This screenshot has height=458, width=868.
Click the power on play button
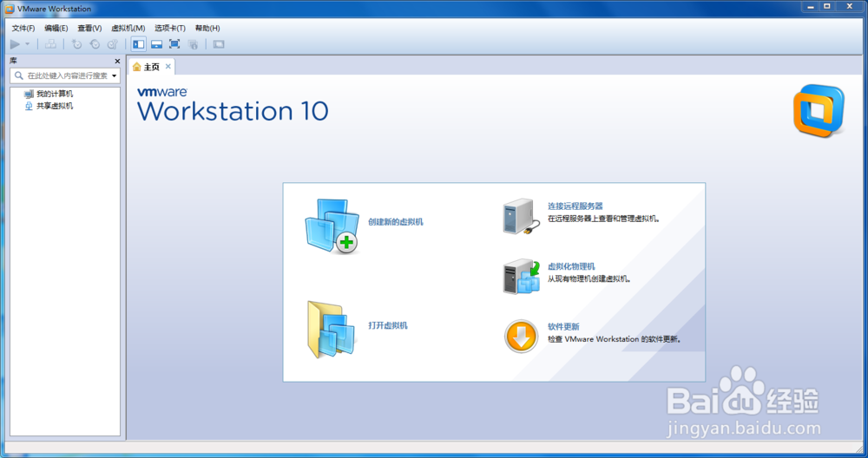(x=15, y=44)
